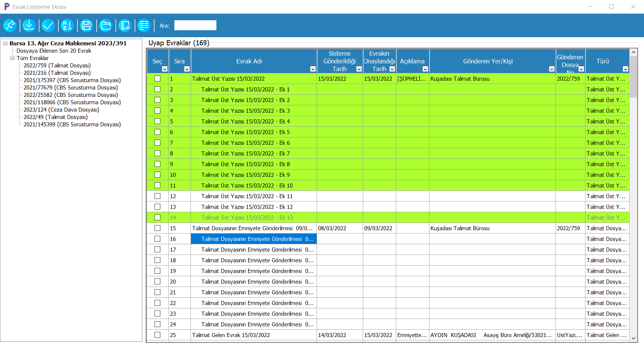This screenshot has width=644, height=347.
Task: Open the Evrak Adı column filter dropdown
Action: (x=313, y=69)
